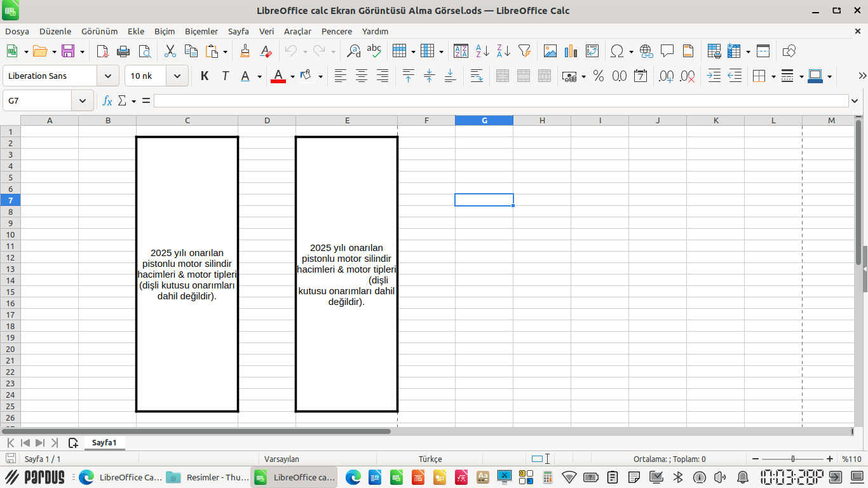
Task: Click the Clone Formatting paintbrush icon
Action: pos(245,51)
